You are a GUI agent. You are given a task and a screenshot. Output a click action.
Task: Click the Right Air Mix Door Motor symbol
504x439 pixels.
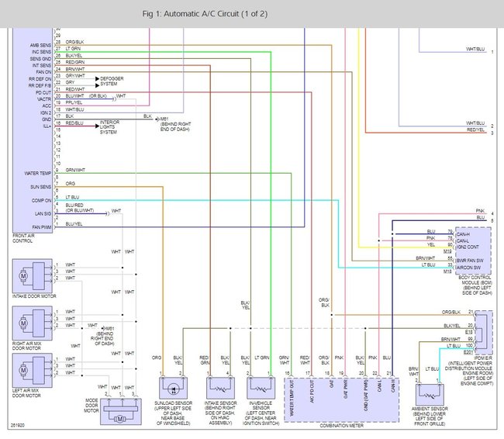[32, 323]
